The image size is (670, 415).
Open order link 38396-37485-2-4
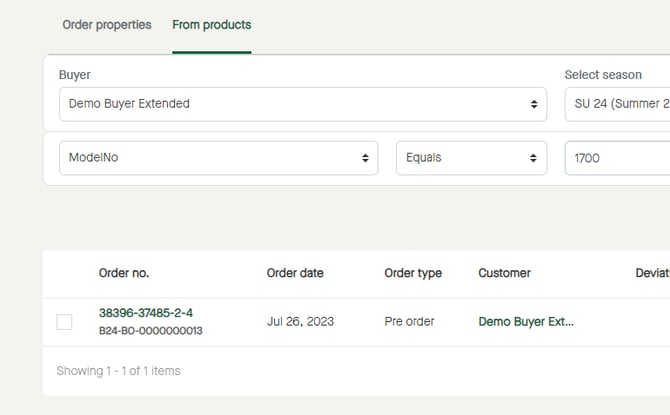(x=146, y=313)
